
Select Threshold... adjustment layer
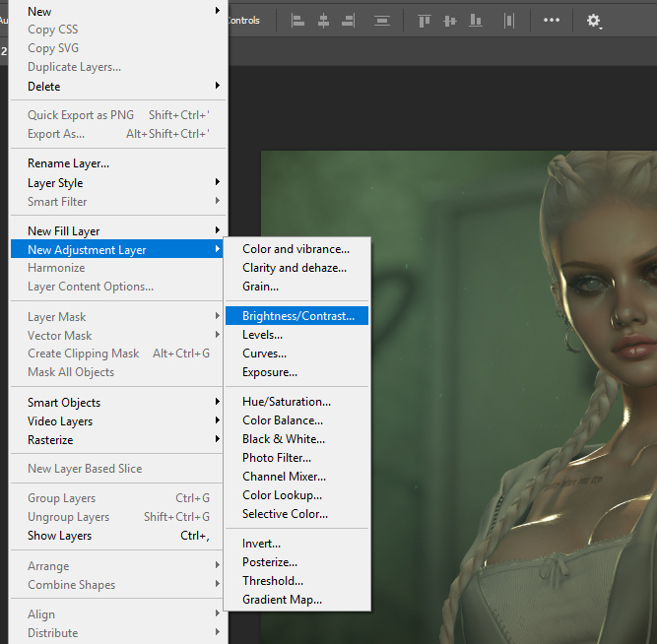296,581
